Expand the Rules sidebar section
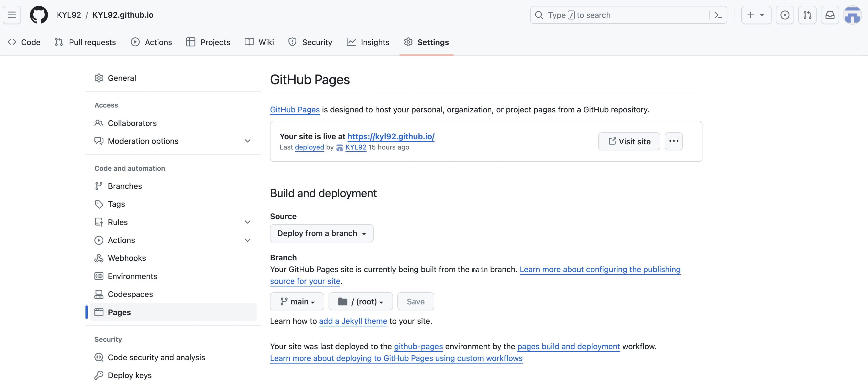868x383 pixels. (173, 222)
